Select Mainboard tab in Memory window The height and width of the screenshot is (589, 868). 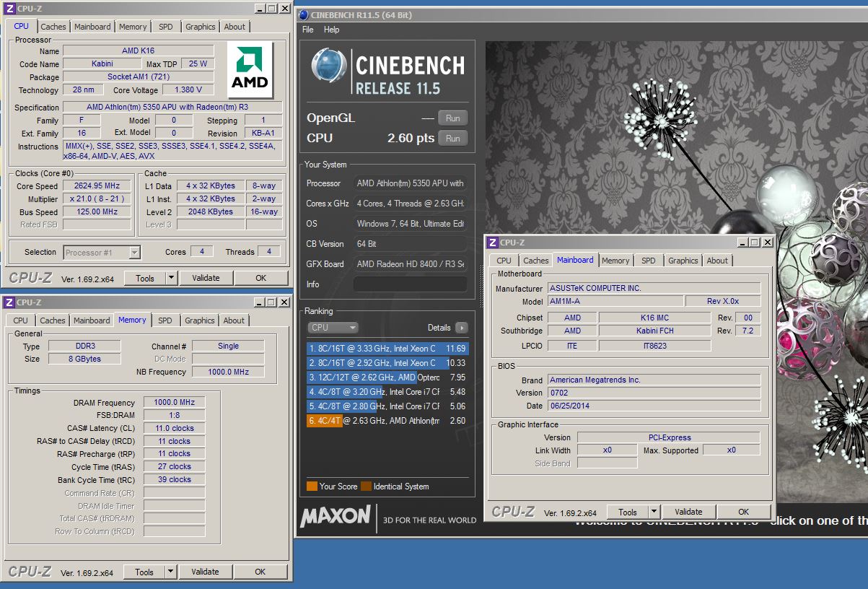(x=92, y=320)
